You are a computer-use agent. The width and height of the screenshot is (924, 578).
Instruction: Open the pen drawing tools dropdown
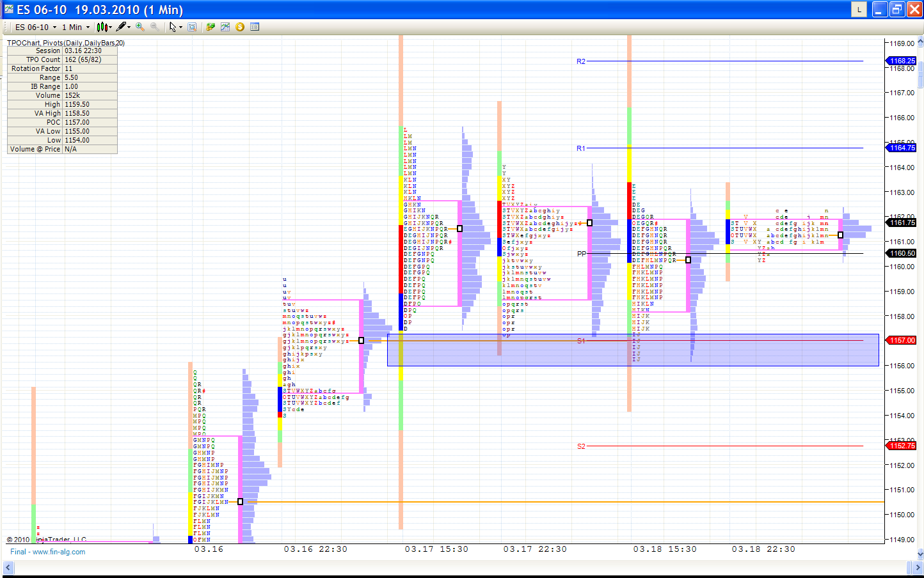click(123, 27)
